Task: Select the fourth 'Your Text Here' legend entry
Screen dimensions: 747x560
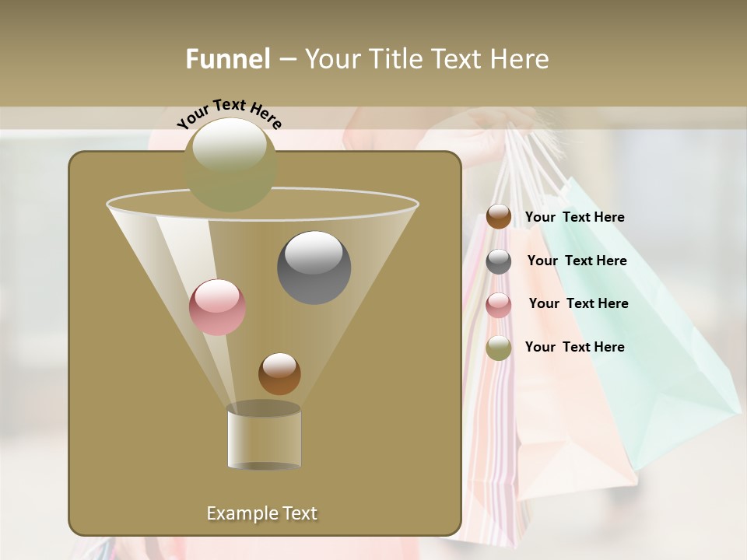Action: (575, 348)
